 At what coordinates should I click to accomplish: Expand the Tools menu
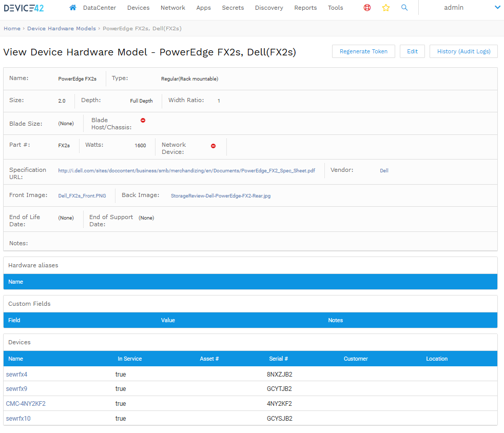pos(336,8)
